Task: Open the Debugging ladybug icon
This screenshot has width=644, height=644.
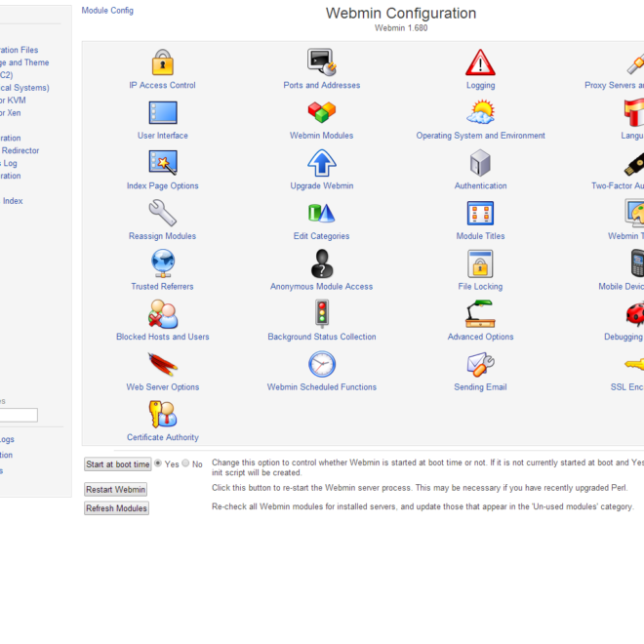Action: (x=634, y=314)
